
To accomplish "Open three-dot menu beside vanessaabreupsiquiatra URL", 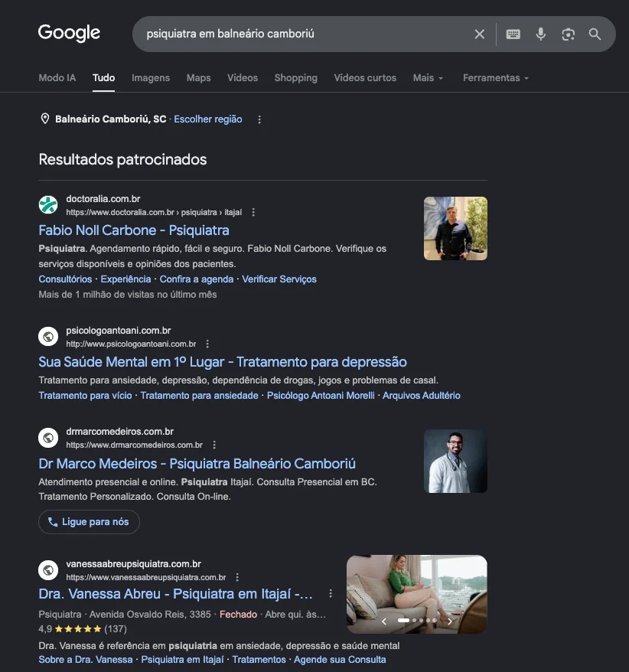I will 237,577.
